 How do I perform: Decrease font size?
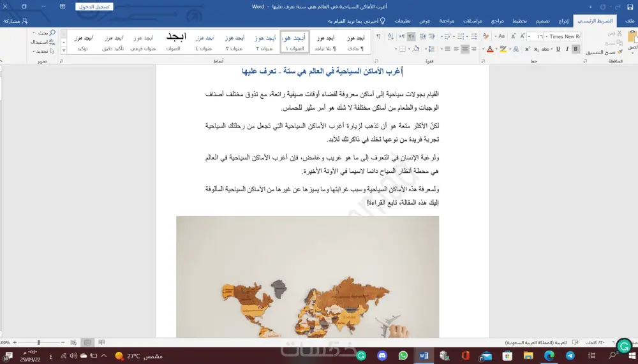(x=514, y=36)
